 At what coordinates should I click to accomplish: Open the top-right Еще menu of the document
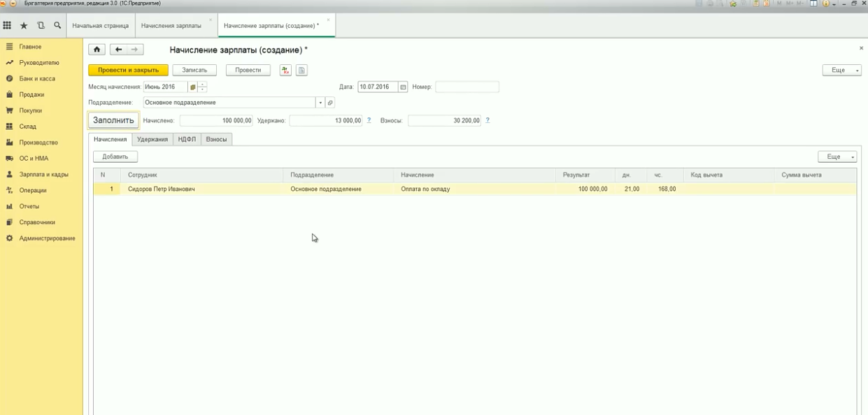pyautogui.click(x=841, y=70)
